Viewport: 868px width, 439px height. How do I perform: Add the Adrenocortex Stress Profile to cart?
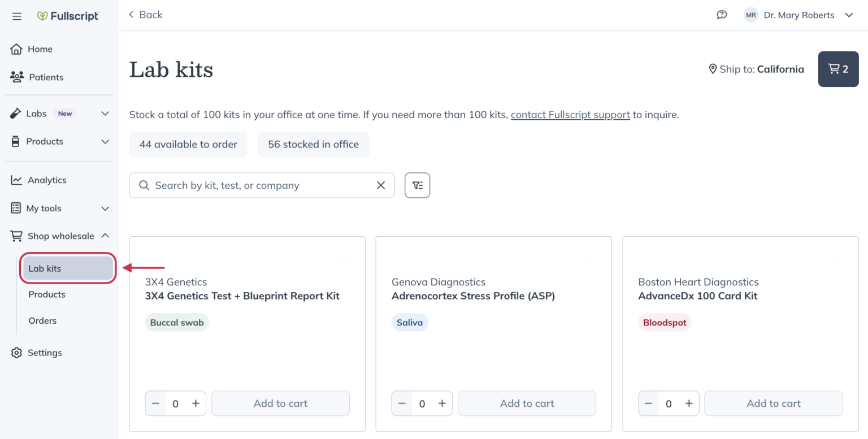pyautogui.click(x=527, y=403)
